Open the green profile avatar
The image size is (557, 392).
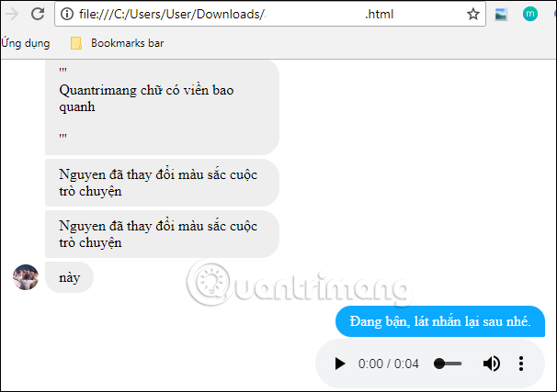coord(530,14)
